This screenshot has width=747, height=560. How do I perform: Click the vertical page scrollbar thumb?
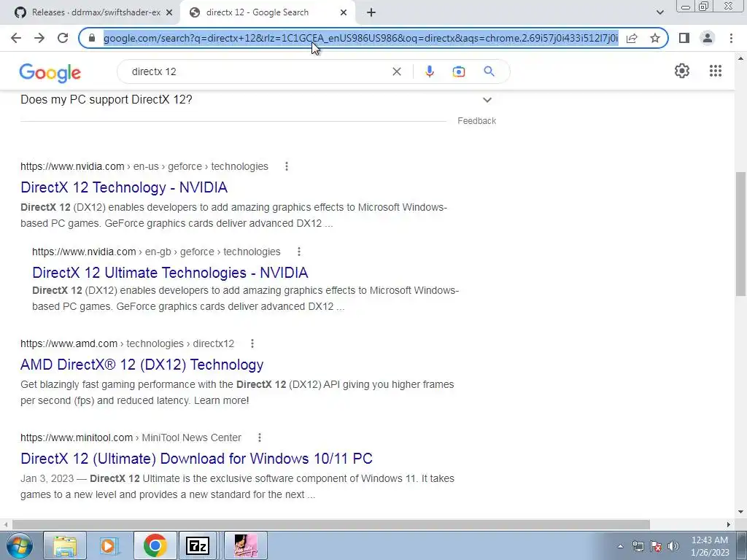coord(740,234)
